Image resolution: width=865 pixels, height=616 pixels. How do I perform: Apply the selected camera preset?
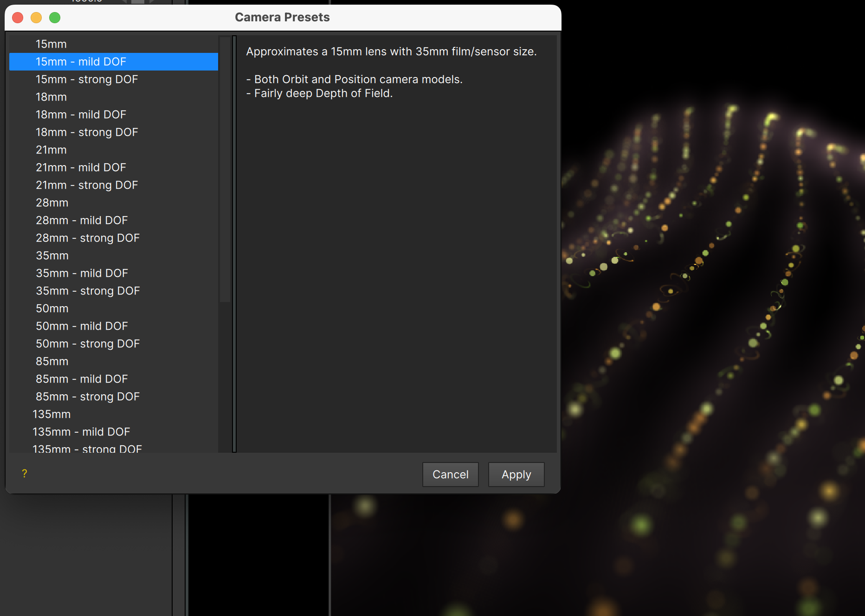click(516, 475)
